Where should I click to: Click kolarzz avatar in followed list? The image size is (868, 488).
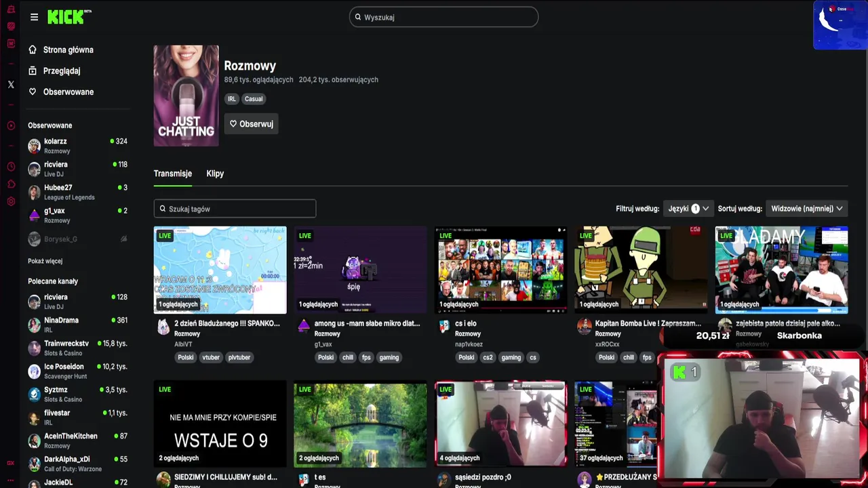pos(34,146)
